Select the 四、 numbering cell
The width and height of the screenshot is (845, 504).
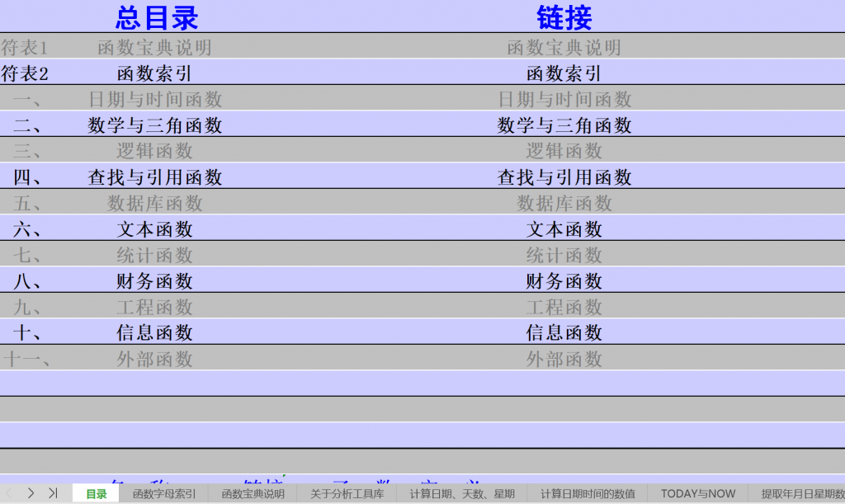click(x=27, y=177)
